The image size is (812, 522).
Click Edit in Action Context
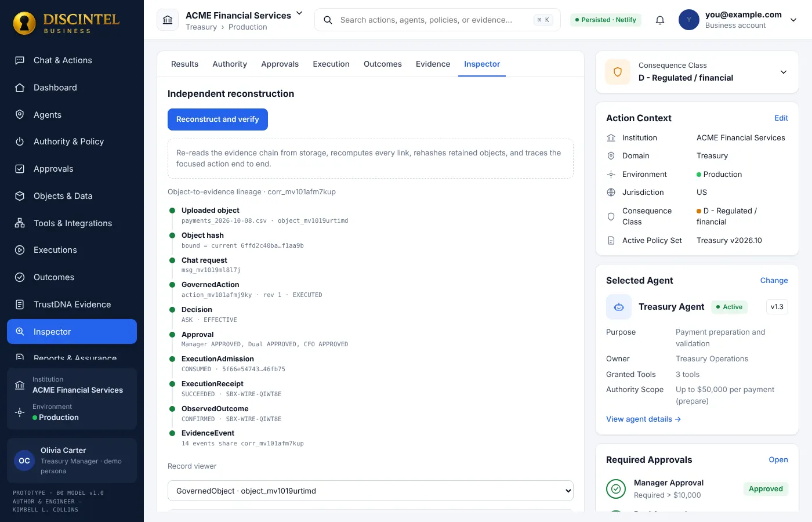(781, 118)
